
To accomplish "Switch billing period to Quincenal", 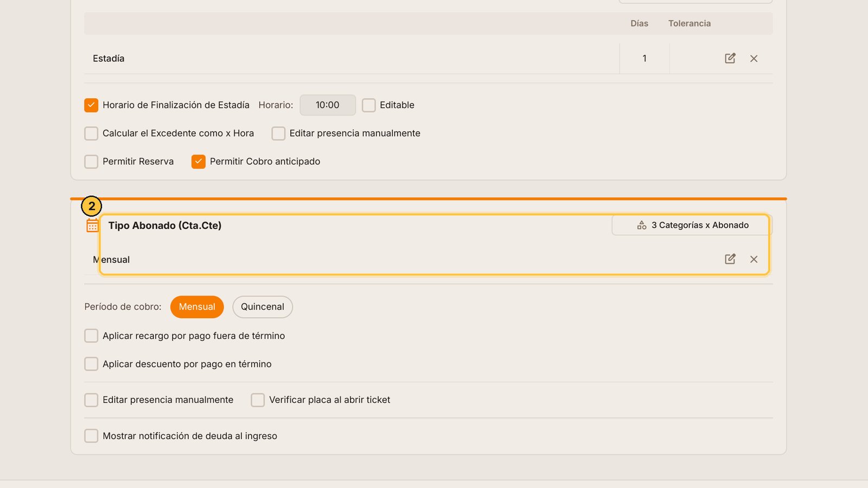I will click(263, 307).
